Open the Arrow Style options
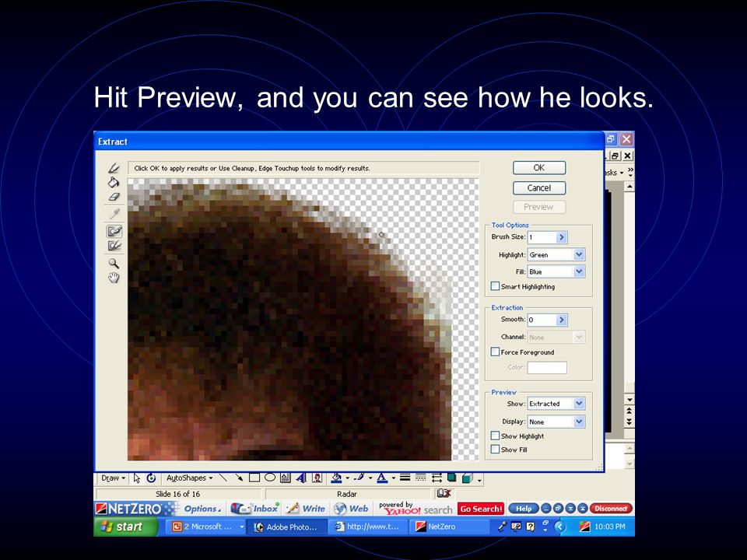 pos(437,478)
